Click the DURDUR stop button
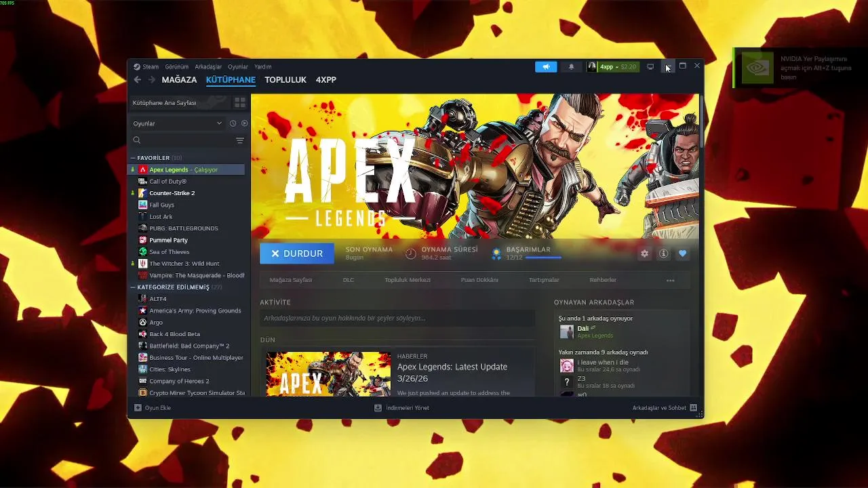This screenshot has height=488, width=868. (x=296, y=253)
